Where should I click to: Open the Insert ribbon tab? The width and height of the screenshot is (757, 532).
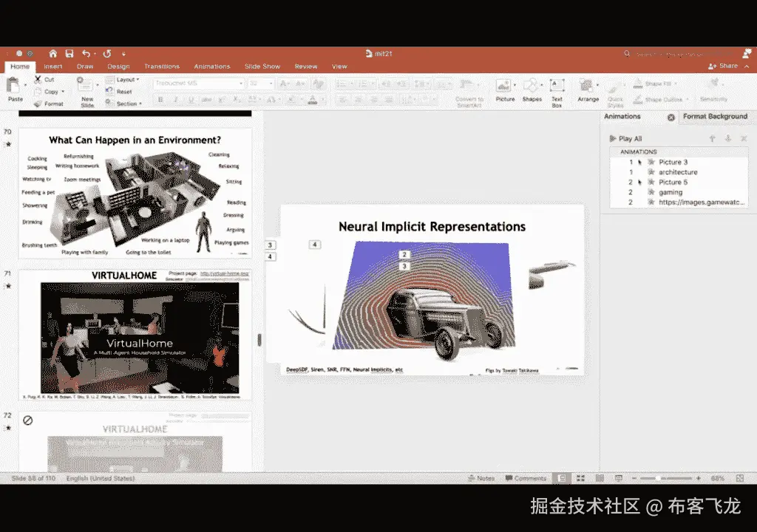pos(53,66)
